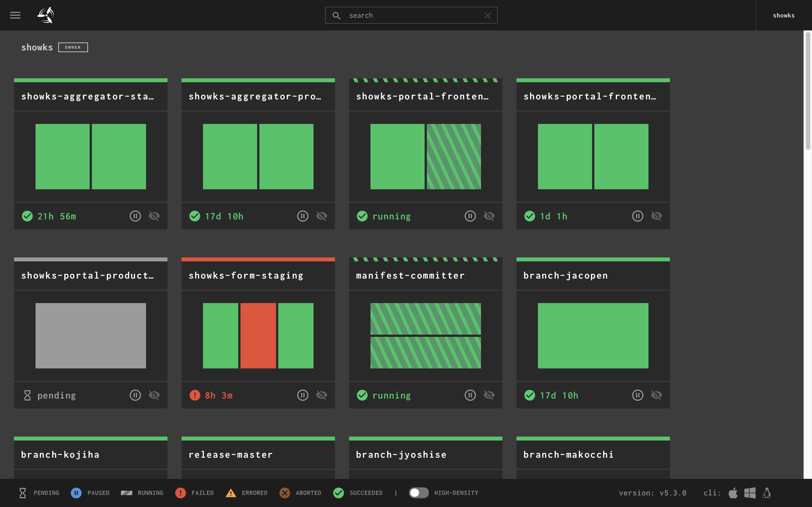Toggle the high-density view switch
812x507 pixels.
click(418, 493)
